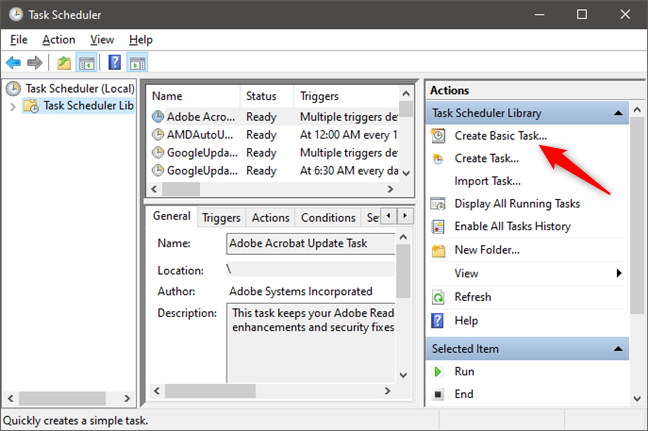Click the Display All Running Tasks icon
The height and width of the screenshot is (431, 648).
click(x=438, y=204)
